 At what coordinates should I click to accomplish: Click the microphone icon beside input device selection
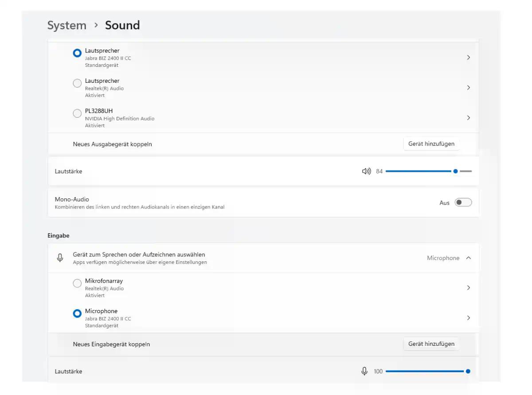point(60,258)
